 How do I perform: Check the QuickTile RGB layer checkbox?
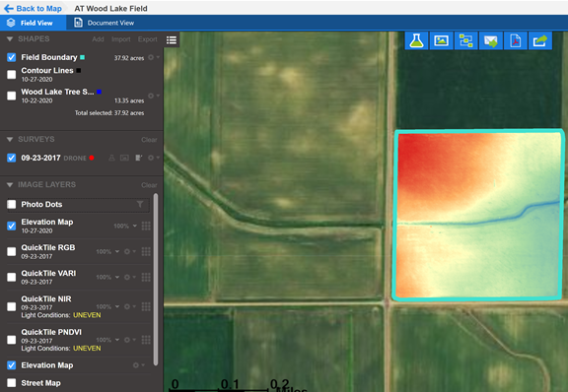pos(12,251)
